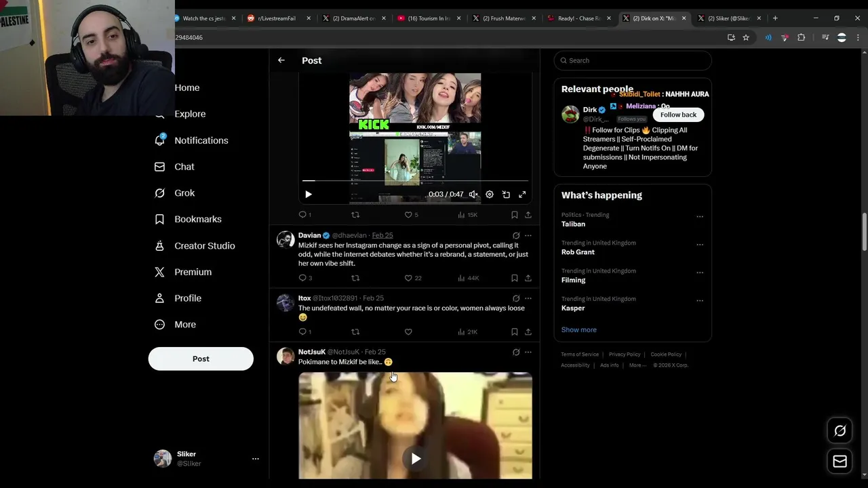Play the video in the top post
Screen dimensions: 868x488
point(309,195)
